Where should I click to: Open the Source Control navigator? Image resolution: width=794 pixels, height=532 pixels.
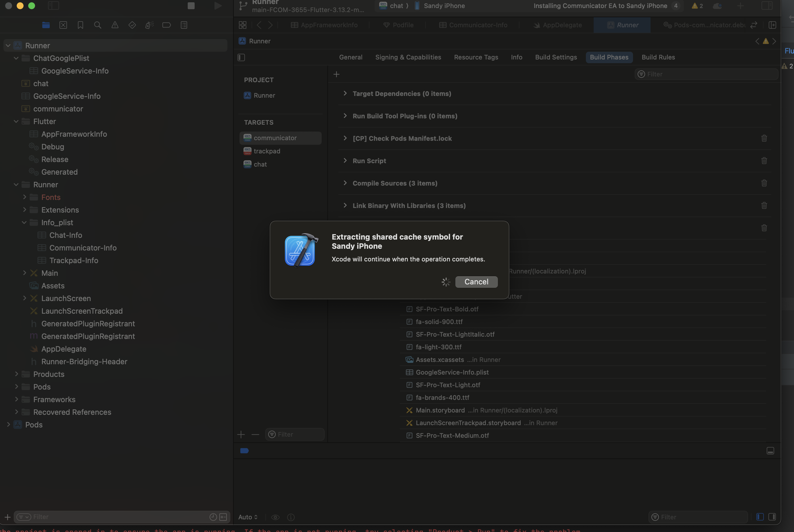tap(63, 25)
